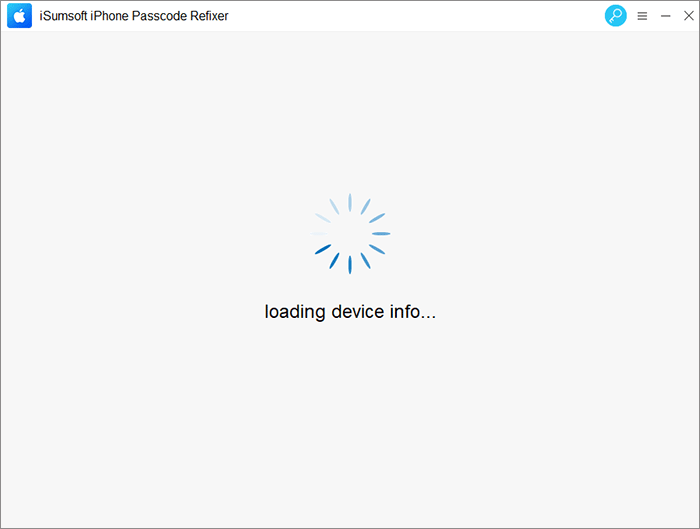
Task: Minimize the Passcode Refixer window
Action: [x=666, y=16]
